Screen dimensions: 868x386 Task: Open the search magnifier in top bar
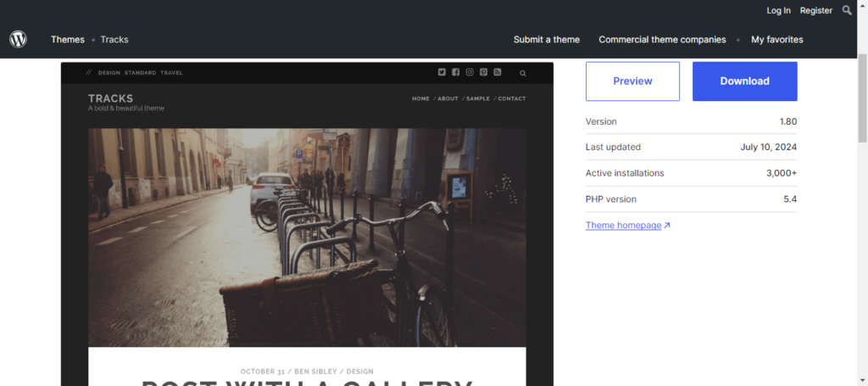pyautogui.click(x=847, y=10)
